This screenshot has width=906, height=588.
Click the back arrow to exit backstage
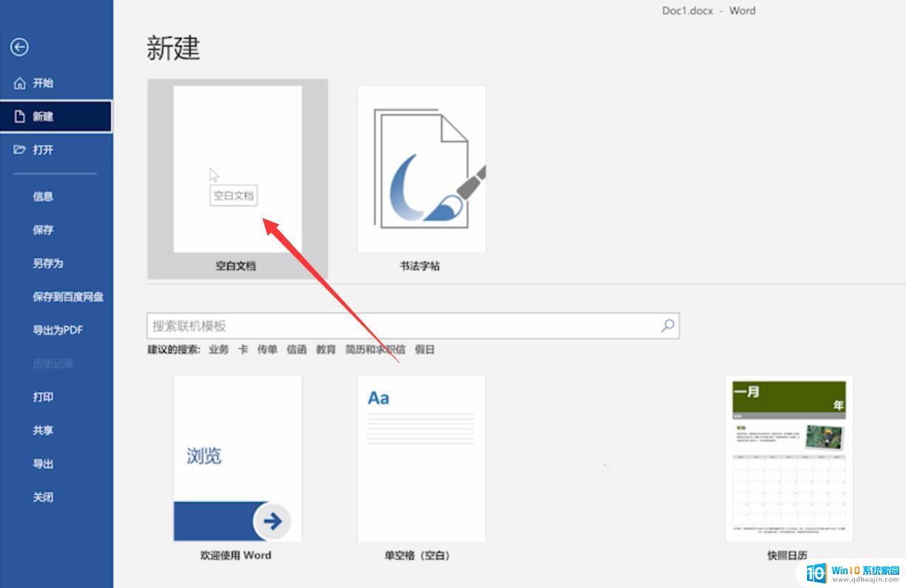(19, 47)
